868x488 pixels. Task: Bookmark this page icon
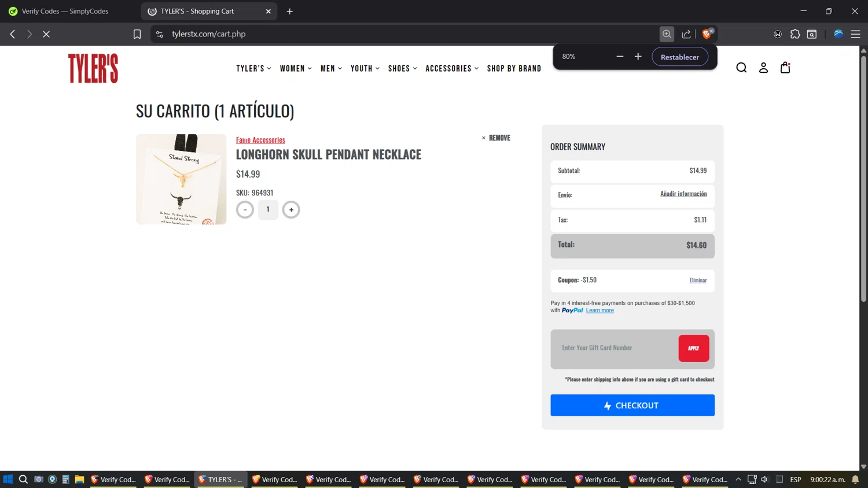(137, 34)
